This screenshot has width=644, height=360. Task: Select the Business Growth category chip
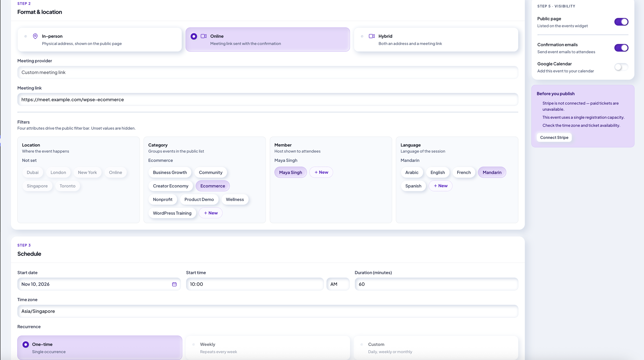(170, 172)
